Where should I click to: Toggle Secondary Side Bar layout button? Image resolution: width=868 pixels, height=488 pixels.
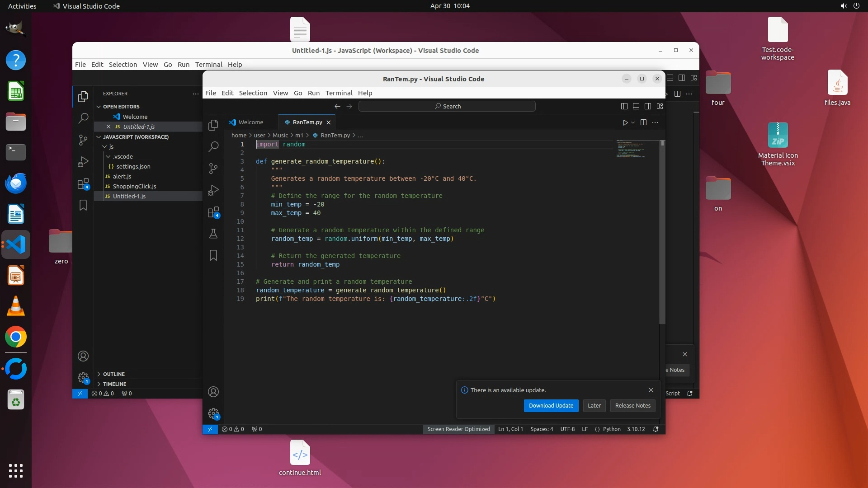click(648, 106)
